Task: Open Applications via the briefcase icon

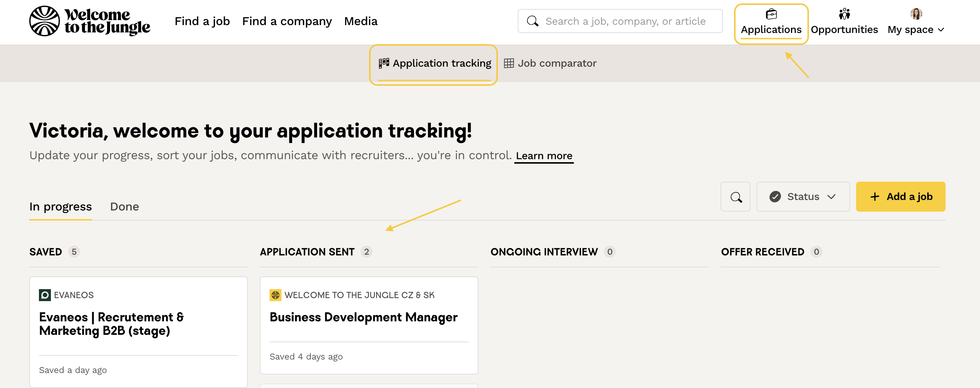Action: (x=771, y=14)
